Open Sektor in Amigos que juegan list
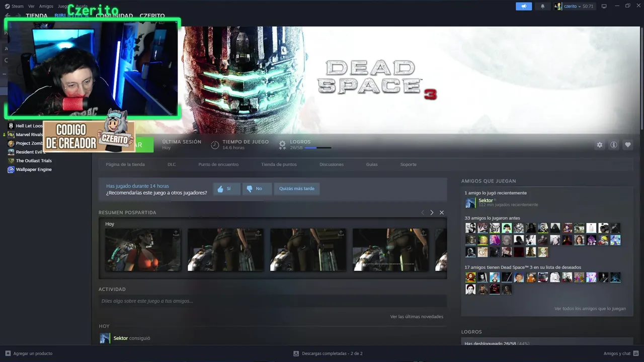644x362 pixels. pos(486,201)
